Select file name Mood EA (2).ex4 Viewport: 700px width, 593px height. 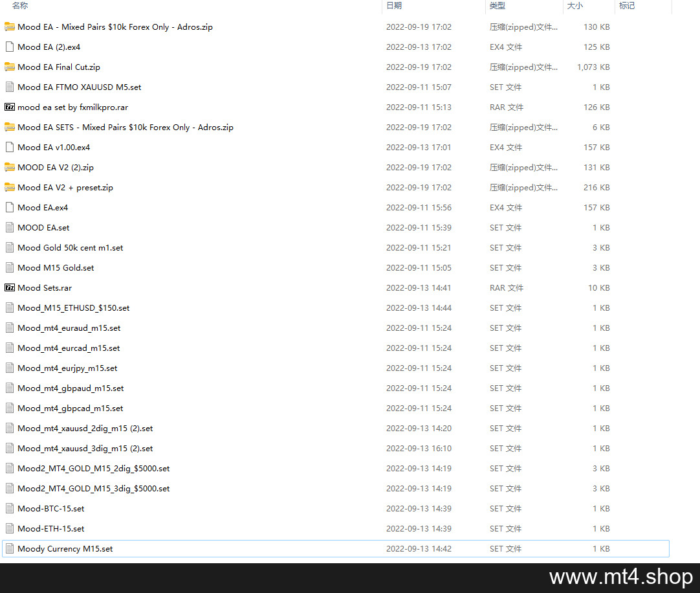click(x=49, y=47)
